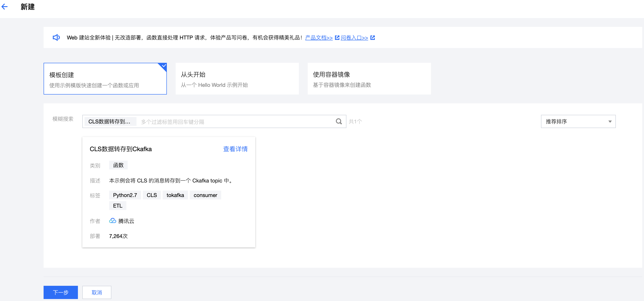Open the 问卷入口>> link

pos(354,37)
